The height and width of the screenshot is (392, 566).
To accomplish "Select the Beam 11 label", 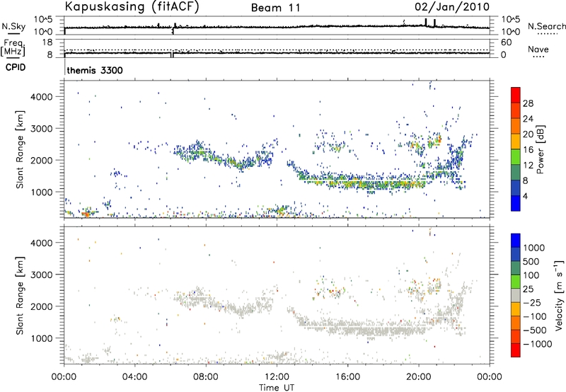I will [276, 8].
